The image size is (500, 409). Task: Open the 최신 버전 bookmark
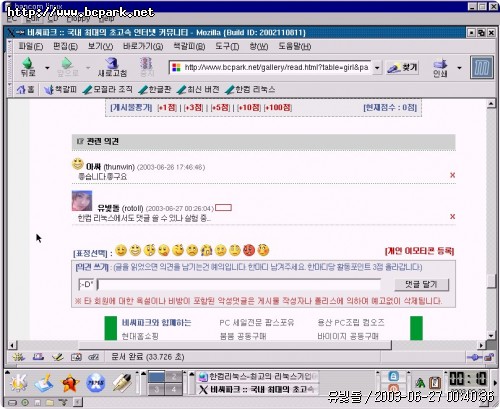198,89
